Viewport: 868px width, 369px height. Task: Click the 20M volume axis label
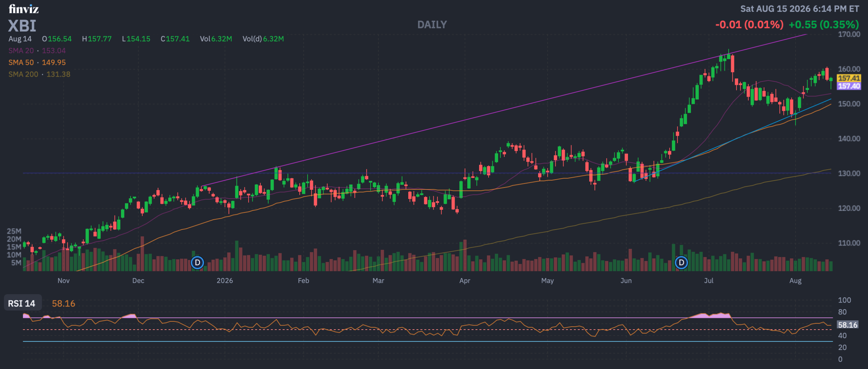pyautogui.click(x=14, y=239)
